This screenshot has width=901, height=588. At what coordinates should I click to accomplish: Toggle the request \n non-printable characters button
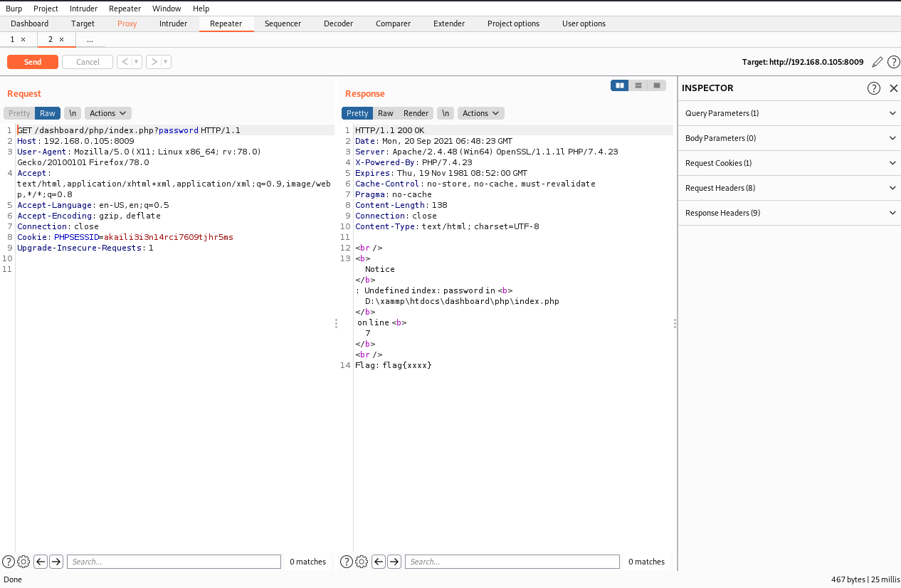72,113
